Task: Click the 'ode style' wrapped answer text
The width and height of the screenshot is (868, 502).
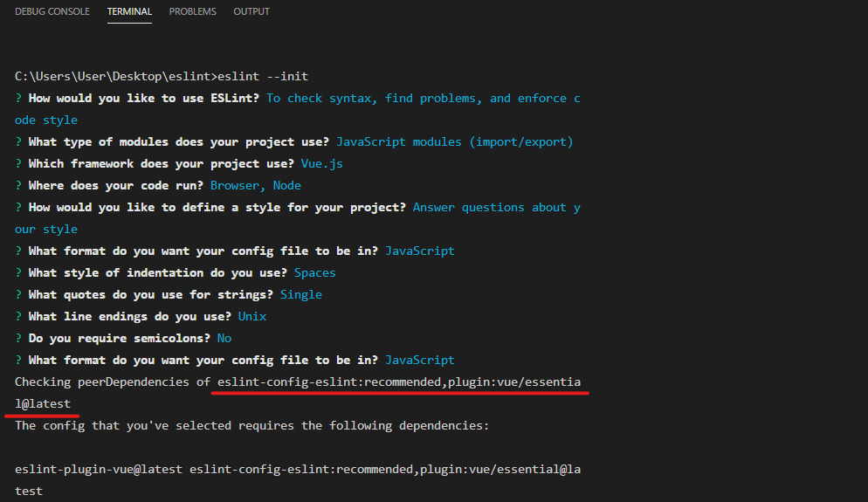Action: (46, 120)
